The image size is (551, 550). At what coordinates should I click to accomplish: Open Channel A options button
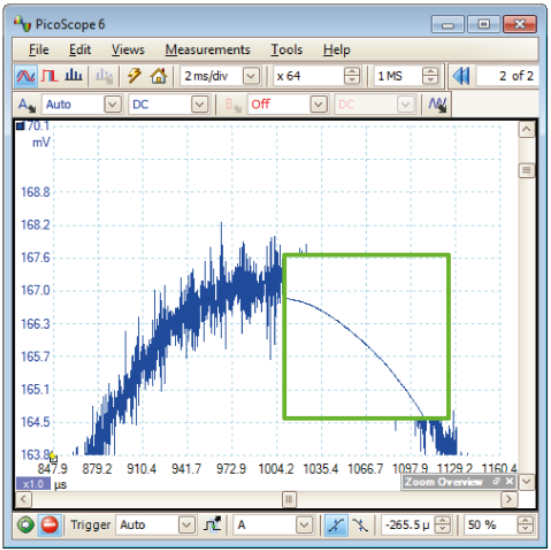tap(27, 105)
